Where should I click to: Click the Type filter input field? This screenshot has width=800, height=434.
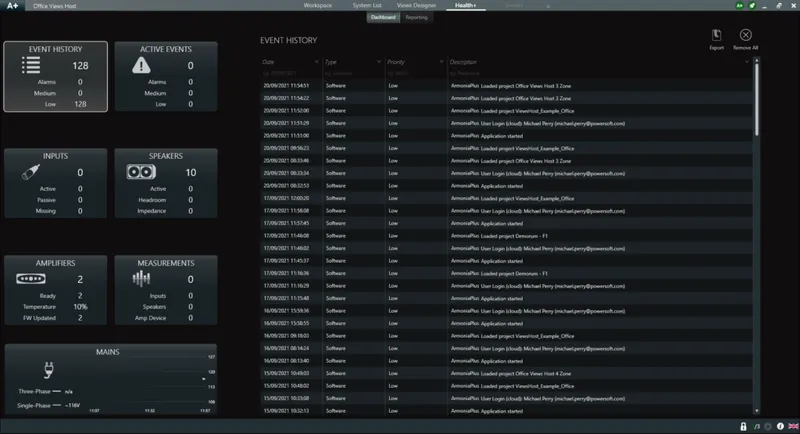354,73
